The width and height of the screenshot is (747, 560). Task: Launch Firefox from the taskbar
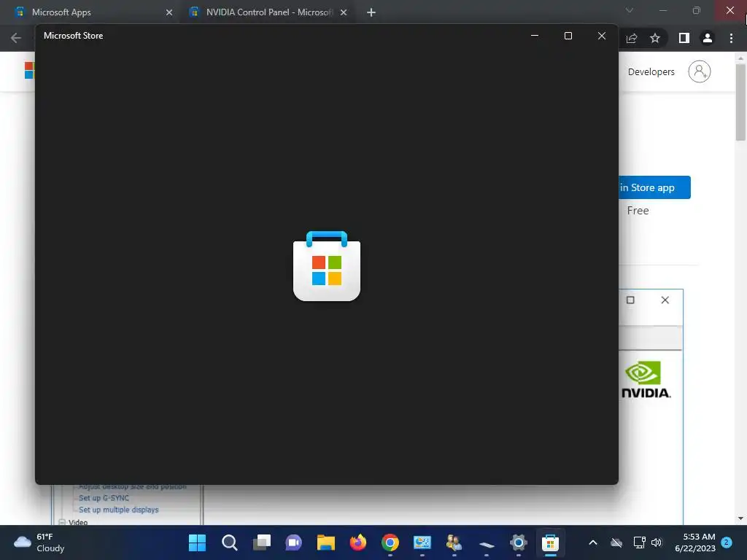(x=357, y=542)
